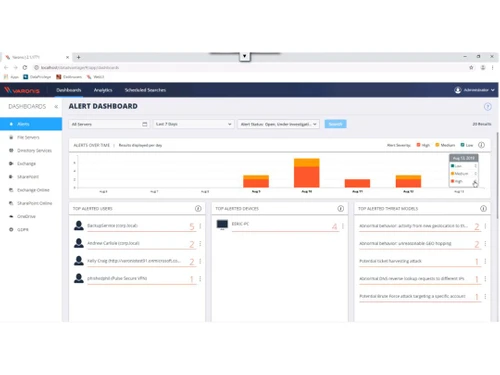Open the SharePoint Online dashboard

tap(31, 203)
